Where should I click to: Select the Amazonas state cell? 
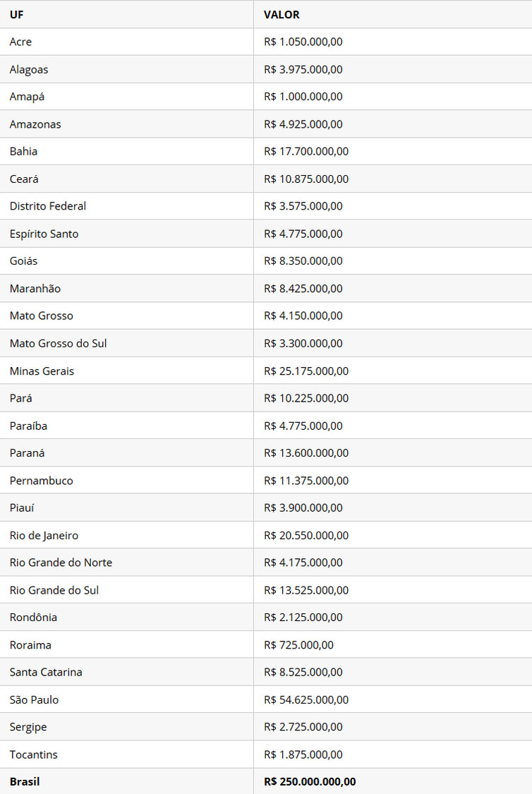click(35, 124)
